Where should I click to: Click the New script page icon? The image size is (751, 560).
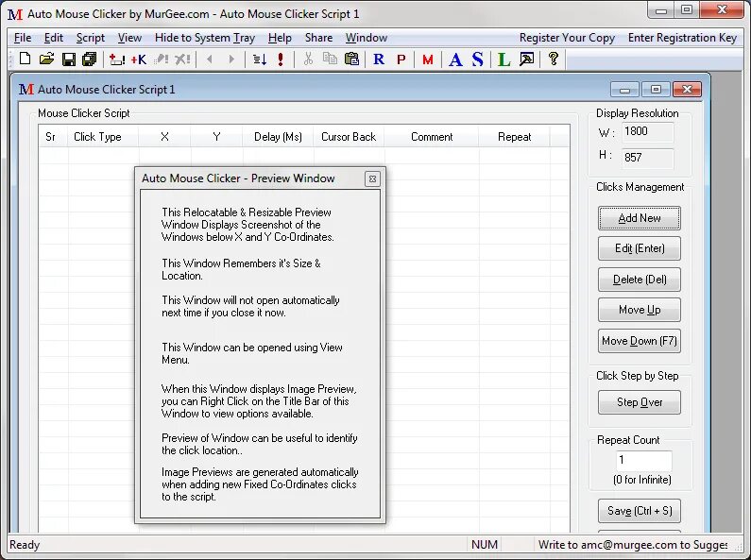click(25, 59)
